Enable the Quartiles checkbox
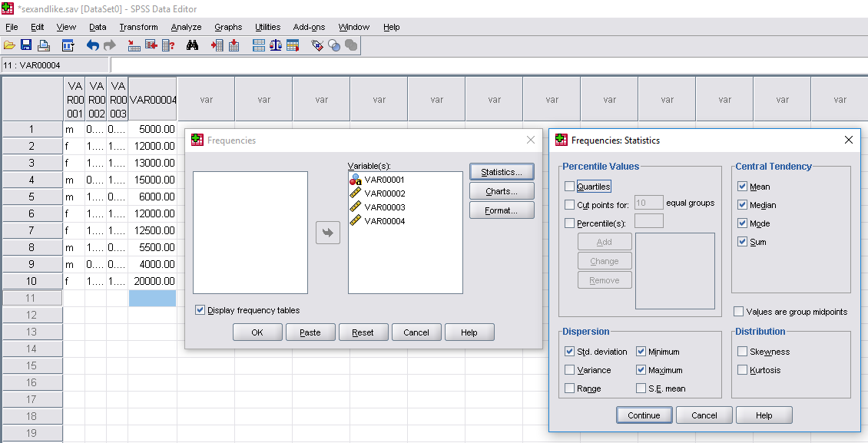Screen dimensions: 868x443 [x=569, y=187]
